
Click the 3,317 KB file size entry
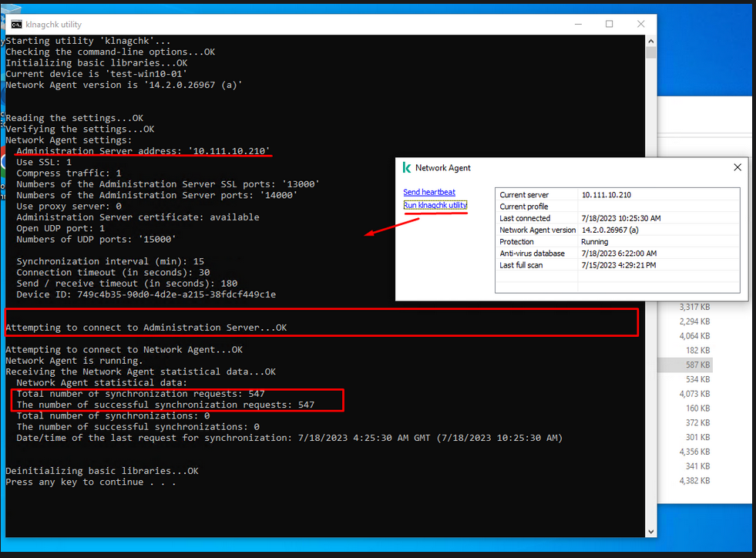click(x=694, y=308)
